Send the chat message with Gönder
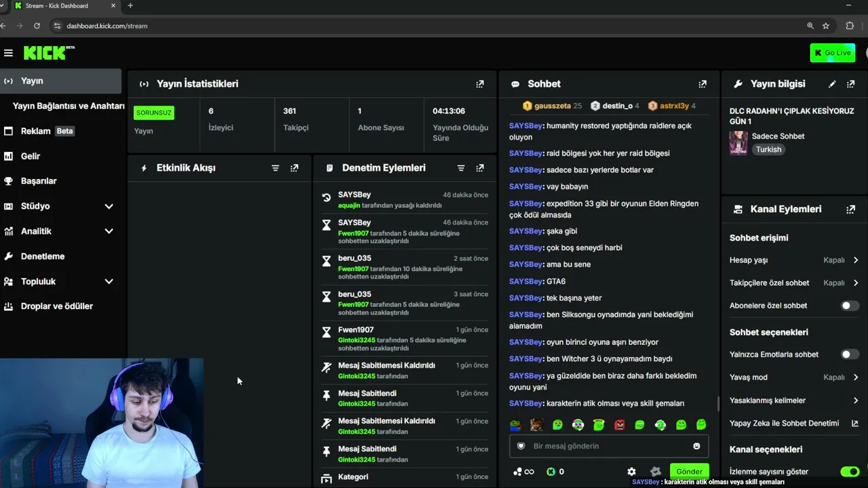 pos(689,472)
